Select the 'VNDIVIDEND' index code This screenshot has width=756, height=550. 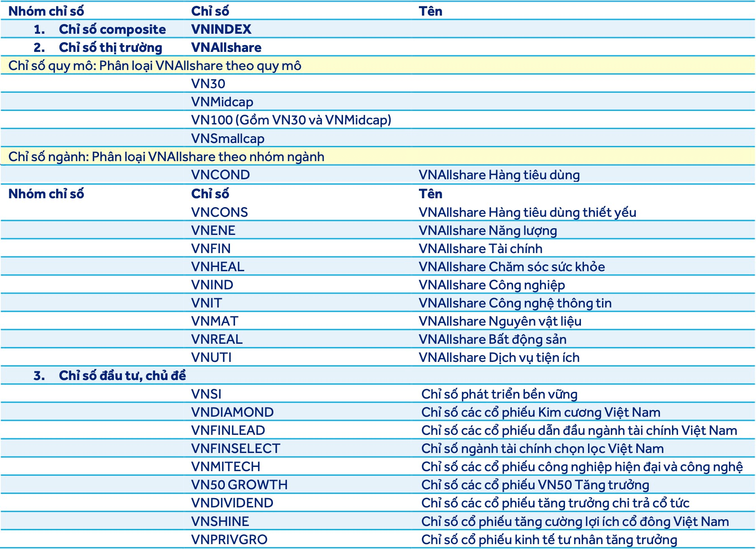pyautogui.click(x=232, y=503)
